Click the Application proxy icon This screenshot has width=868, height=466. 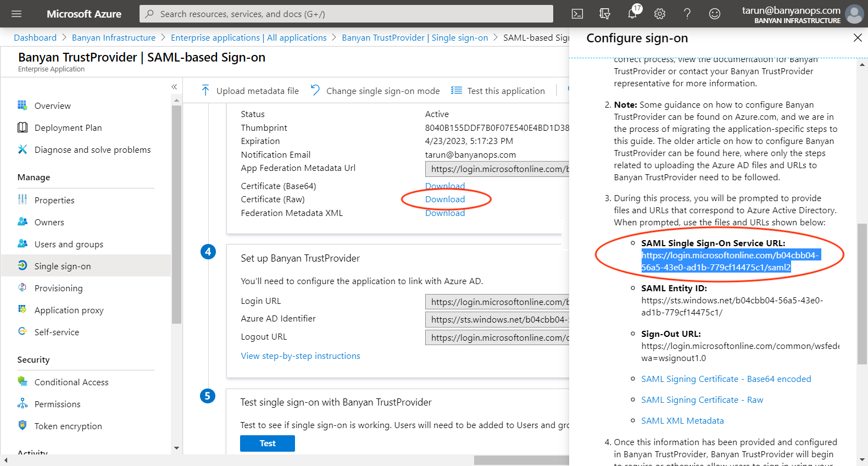point(23,309)
